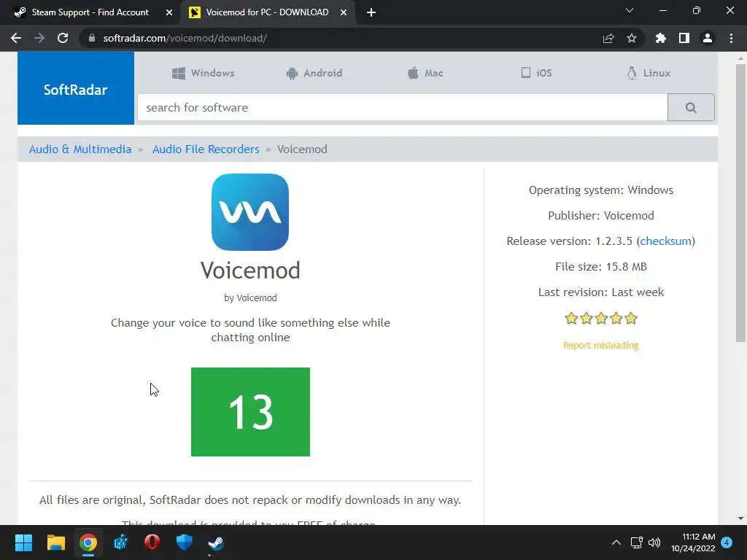Click the Voicemod breadcrumb text
The height and width of the screenshot is (560, 747).
(302, 149)
